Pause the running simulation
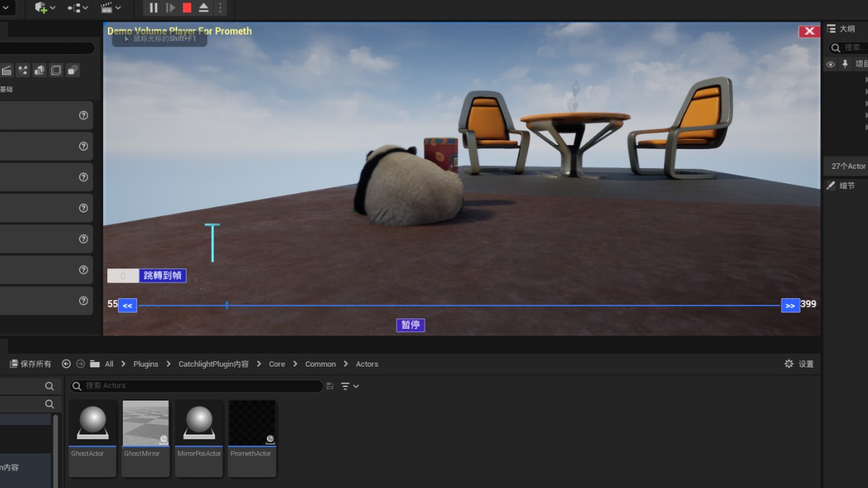The width and height of the screenshot is (868, 488). (153, 8)
